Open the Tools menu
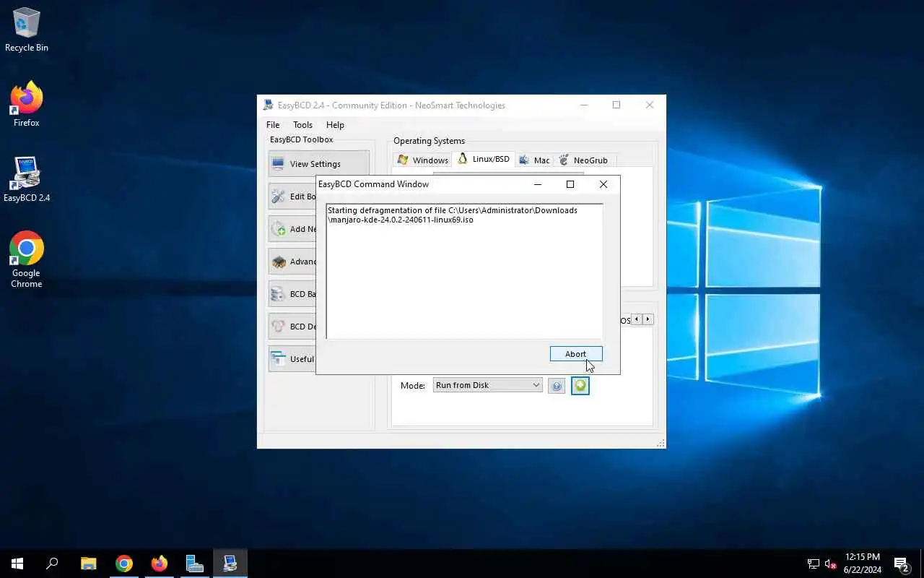Image resolution: width=924 pixels, height=578 pixels. click(x=302, y=125)
